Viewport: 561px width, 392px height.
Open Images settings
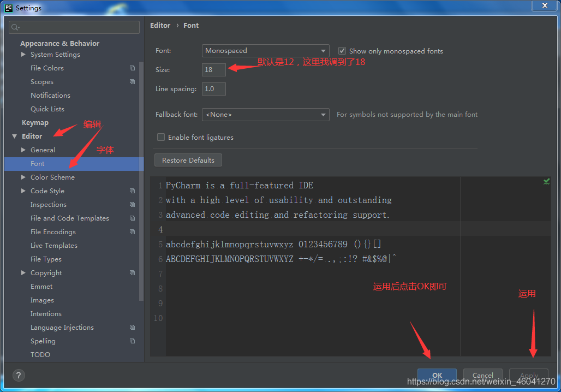pyautogui.click(x=42, y=300)
